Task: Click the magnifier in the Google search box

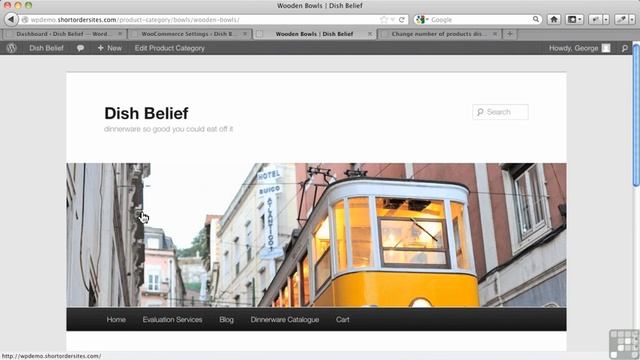Action: click(536, 19)
